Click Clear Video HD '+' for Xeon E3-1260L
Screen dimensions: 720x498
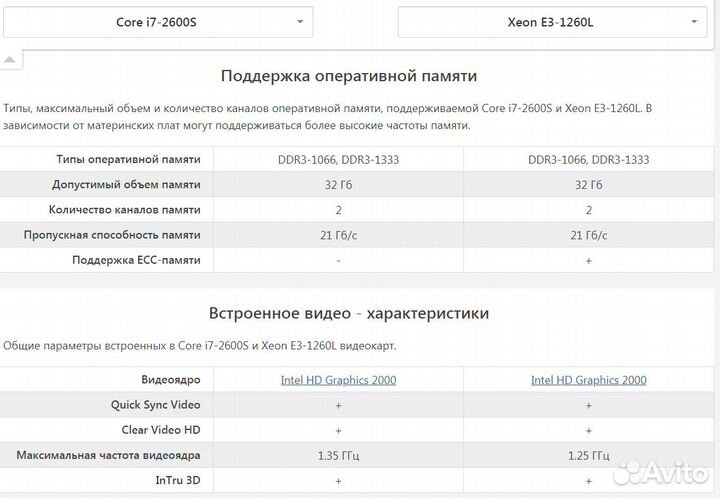pyautogui.click(x=589, y=431)
